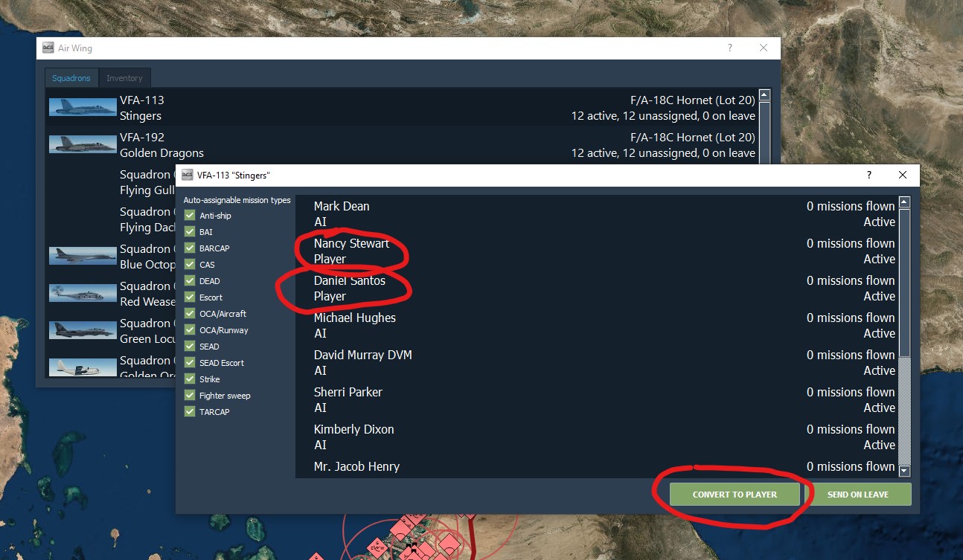Image resolution: width=963 pixels, height=560 pixels.
Task: Click the Air Wing window app icon
Action: click(x=48, y=48)
